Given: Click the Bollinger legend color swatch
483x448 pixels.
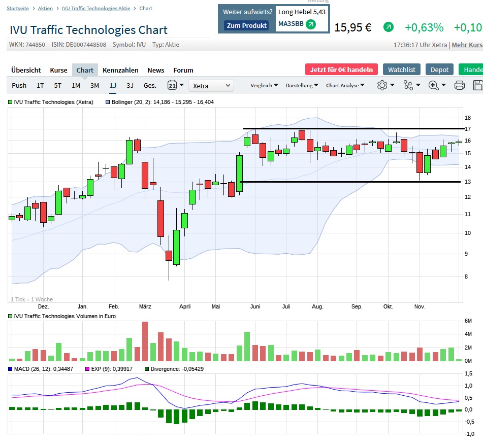Looking at the screenshot, I should pos(108,102).
